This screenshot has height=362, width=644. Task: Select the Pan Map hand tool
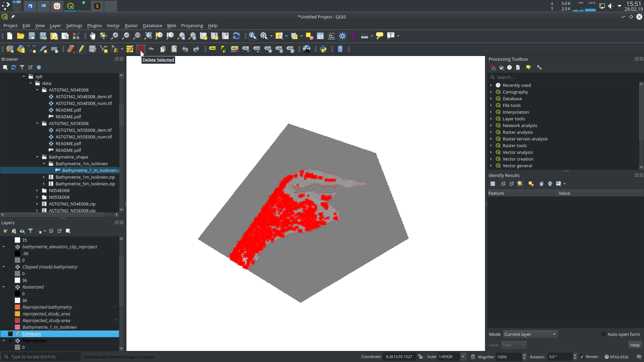pyautogui.click(x=93, y=36)
